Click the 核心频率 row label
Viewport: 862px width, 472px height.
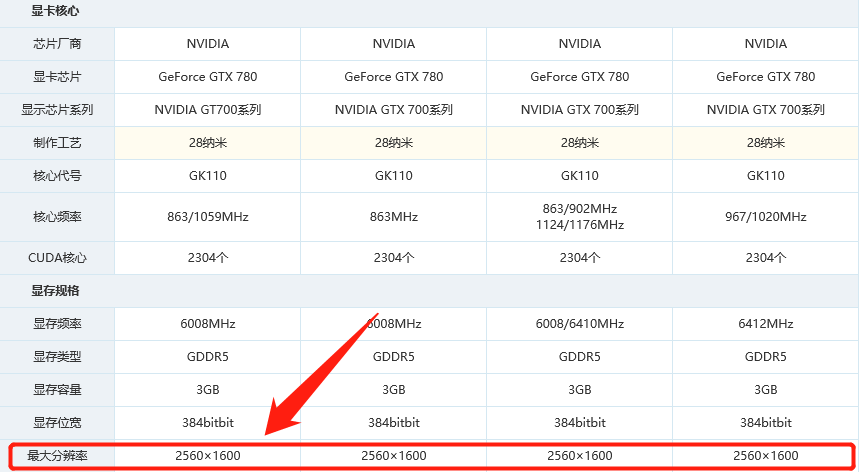point(57,217)
